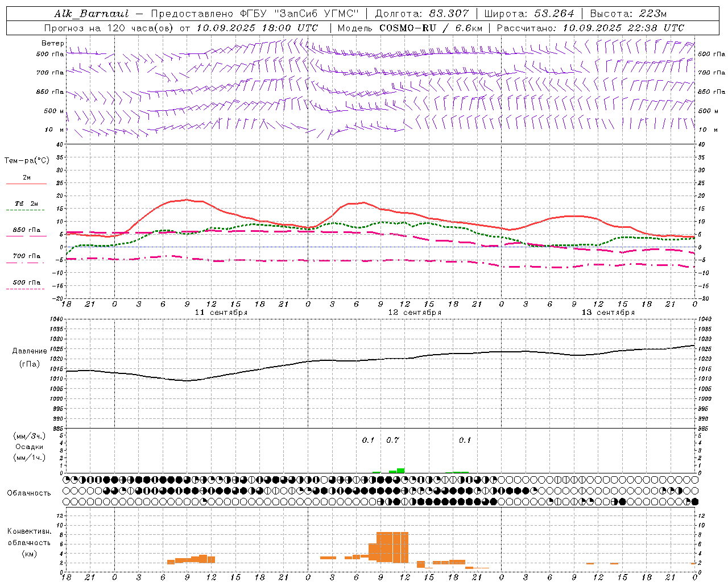The height and width of the screenshot is (582, 728).
Task: Click the "Td 2м" dew point legend entry
Action: pyautogui.click(x=26, y=203)
